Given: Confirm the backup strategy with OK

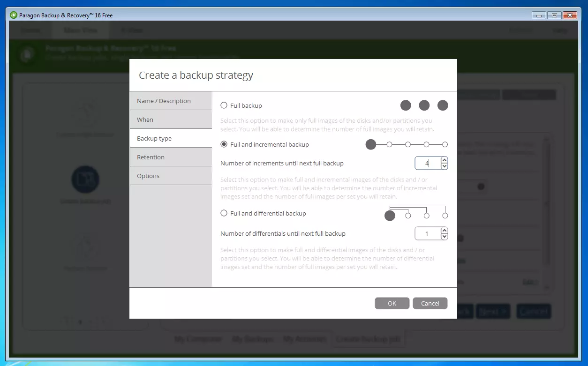Looking at the screenshot, I should (x=392, y=303).
